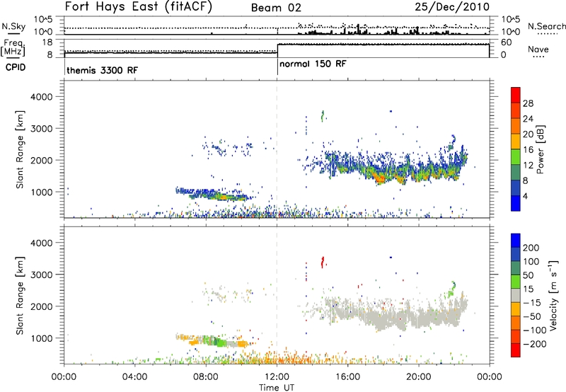Image resolution: width=566 pixels, height=392 pixels.
Task: Click the green streak near 3400 km in power panel
Action: [x=323, y=116]
